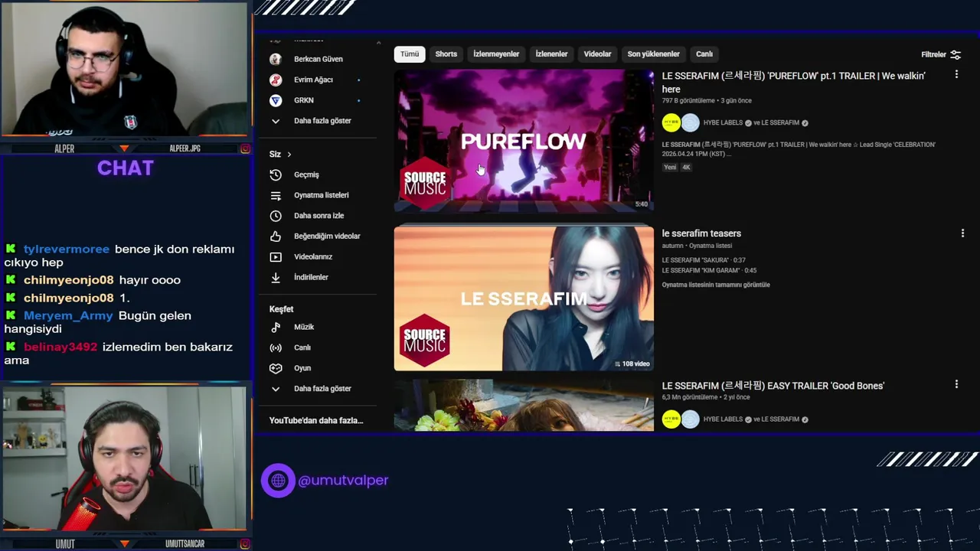Select the Shorts filter chip

point(446,54)
